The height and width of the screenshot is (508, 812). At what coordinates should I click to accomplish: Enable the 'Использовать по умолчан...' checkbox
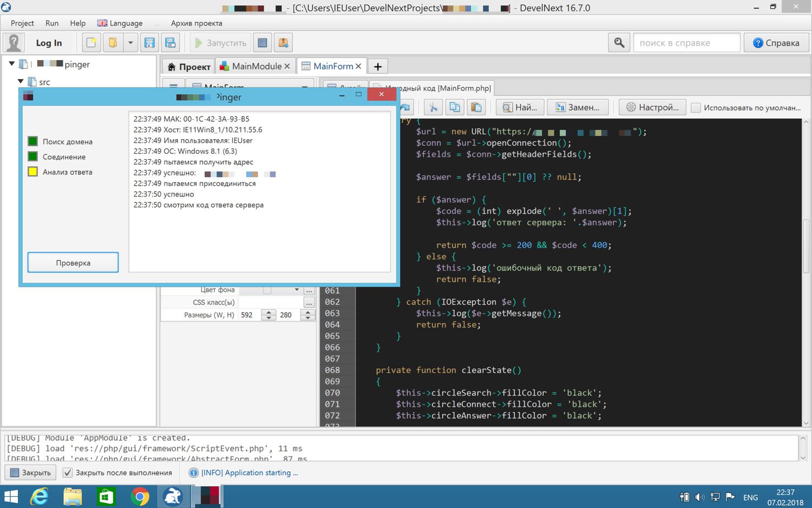696,108
